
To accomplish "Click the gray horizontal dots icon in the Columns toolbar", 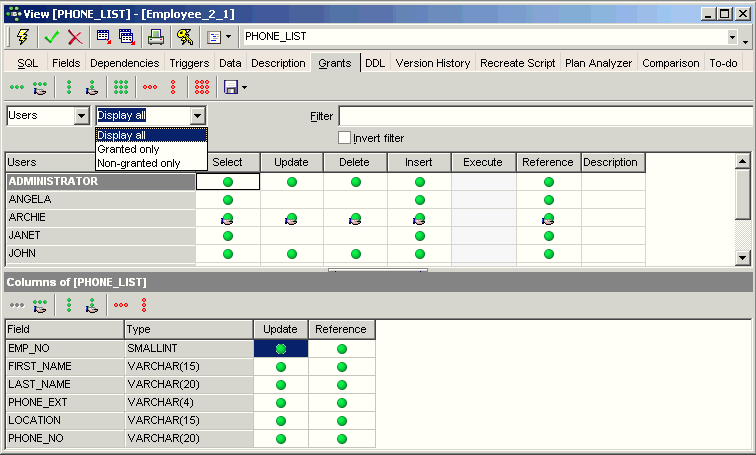I will pyautogui.click(x=17, y=305).
